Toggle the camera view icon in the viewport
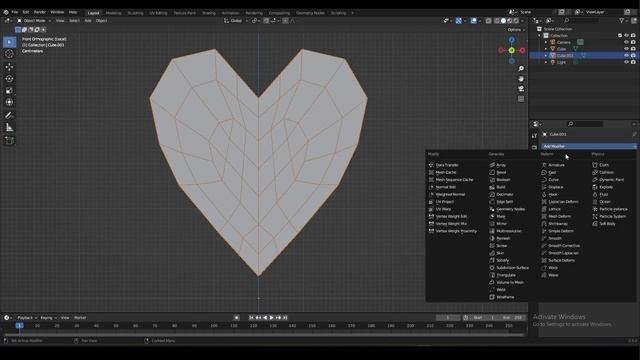640x360 pixels. (521, 89)
